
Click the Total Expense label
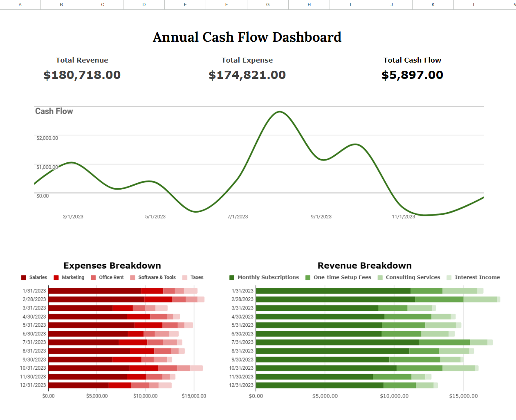point(247,60)
